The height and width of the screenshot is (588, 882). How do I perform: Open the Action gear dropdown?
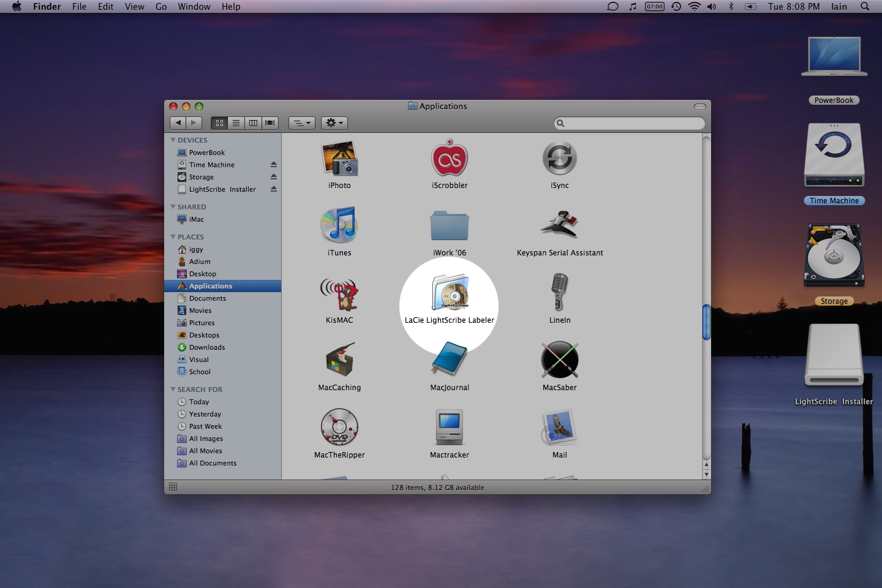click(x=334, y=123)
